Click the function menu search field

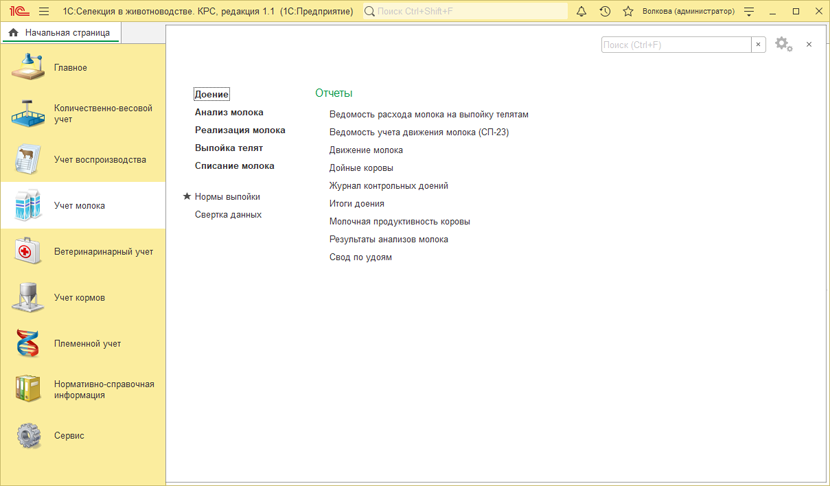coord(676,45)
